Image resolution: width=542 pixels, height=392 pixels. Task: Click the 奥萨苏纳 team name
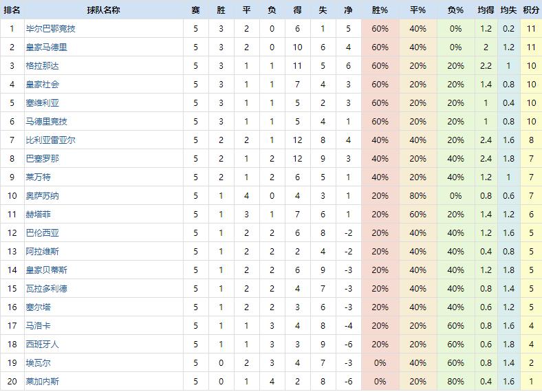42,196
